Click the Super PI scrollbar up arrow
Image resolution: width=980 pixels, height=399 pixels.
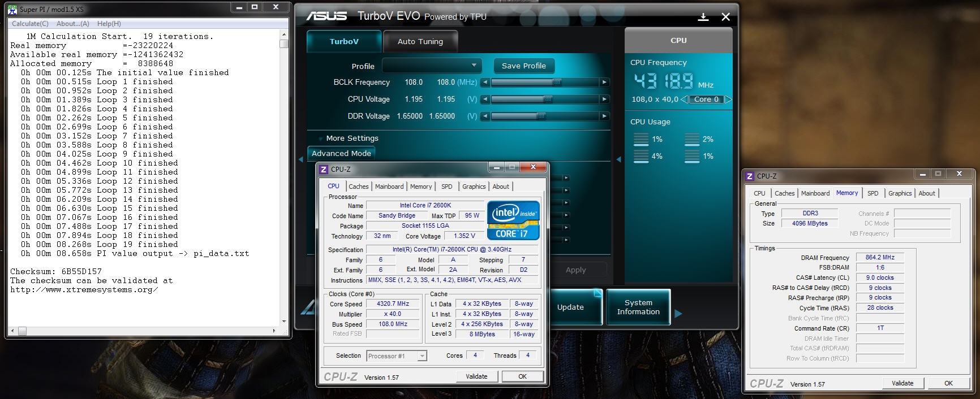[284, 35]
